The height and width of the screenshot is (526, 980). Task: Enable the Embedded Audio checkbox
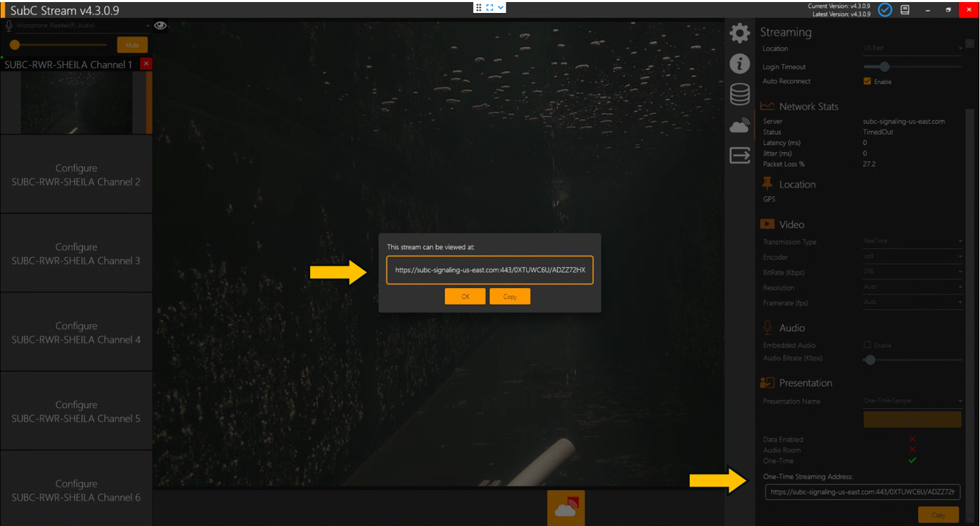click(x=867, y=345)
